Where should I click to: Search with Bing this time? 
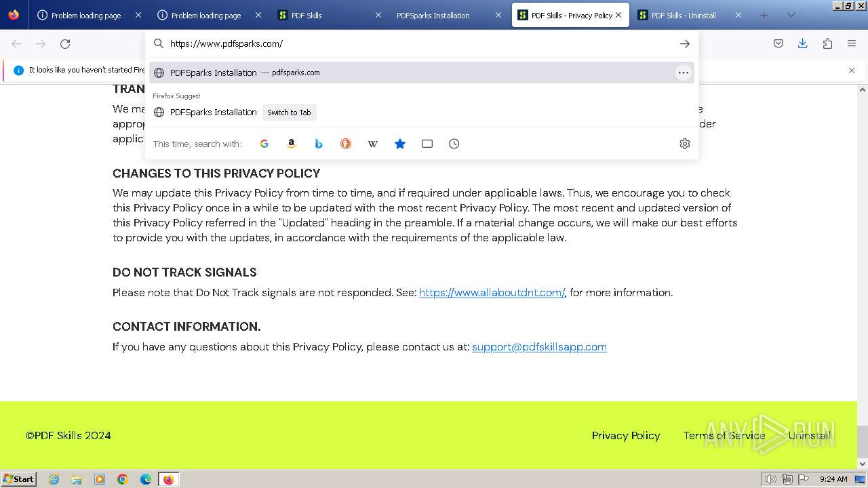coord(319,144)
